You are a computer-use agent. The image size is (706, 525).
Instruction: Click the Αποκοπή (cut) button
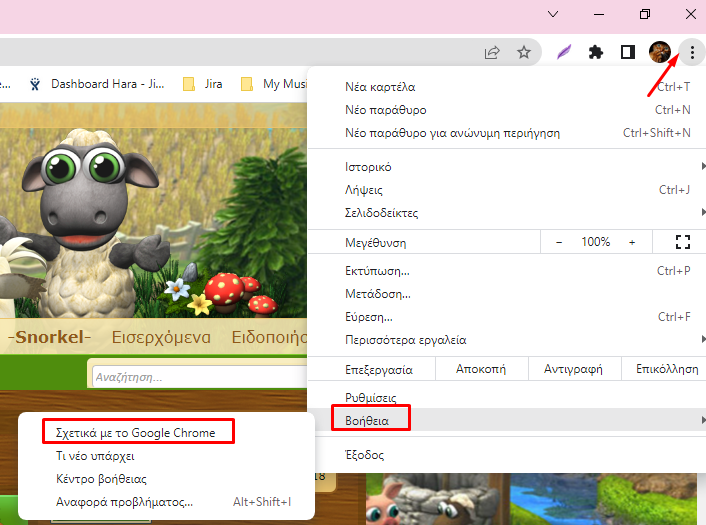481,369
